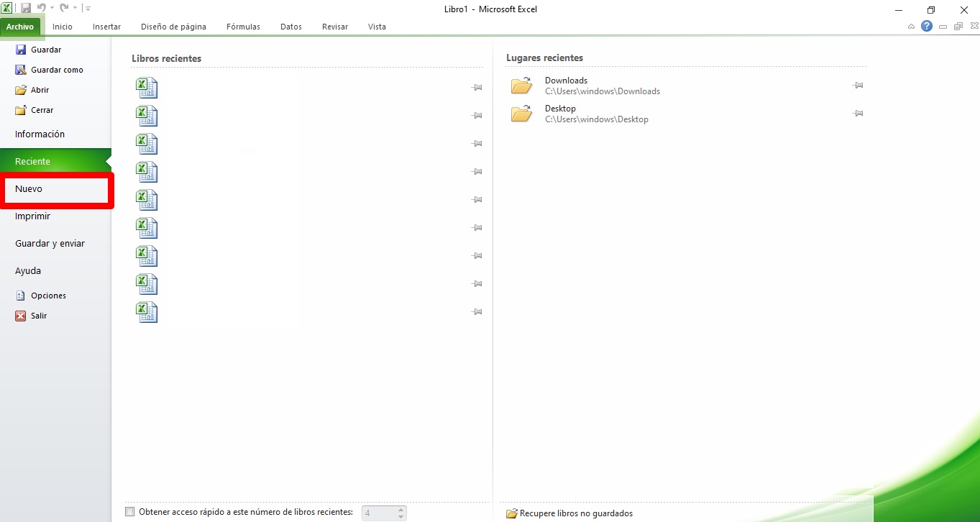Open the Undo history dropdown arrow
Image resolution: width=980 pixels, height=522 pixels.
pos(52,9)
